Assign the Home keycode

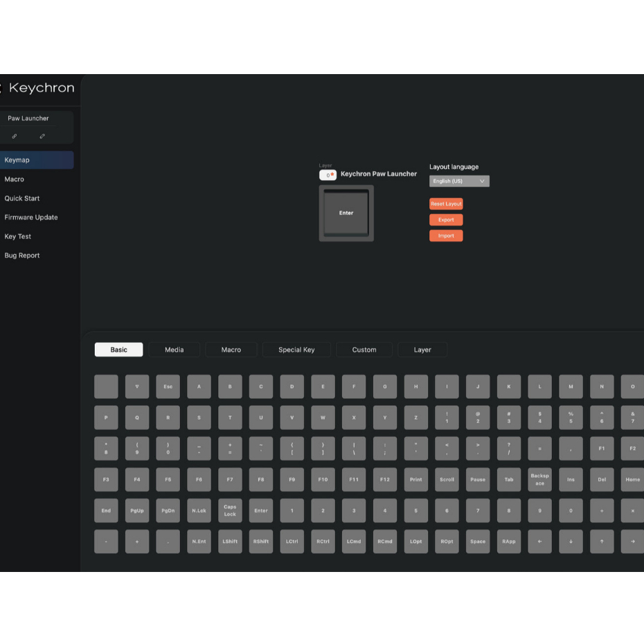coord(632,480)
